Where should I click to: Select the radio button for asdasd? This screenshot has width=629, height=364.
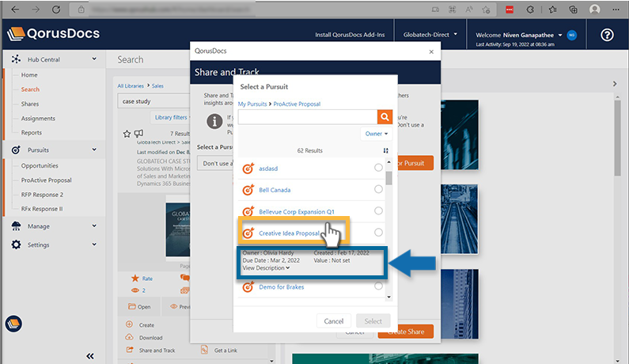[378, 167]
